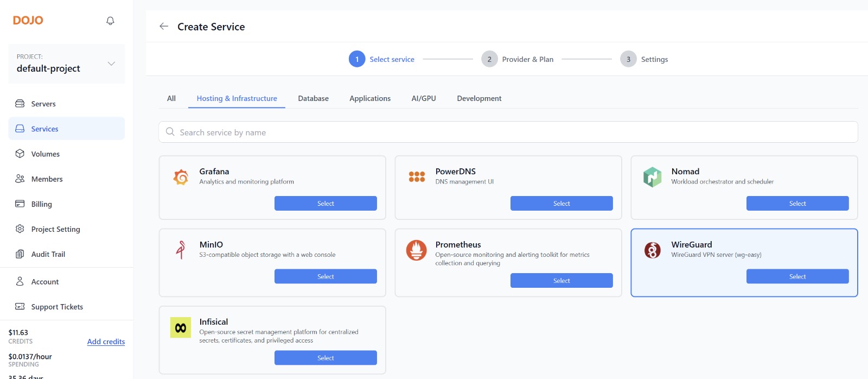Click step 3 circle in wizard

click(628, 59)
